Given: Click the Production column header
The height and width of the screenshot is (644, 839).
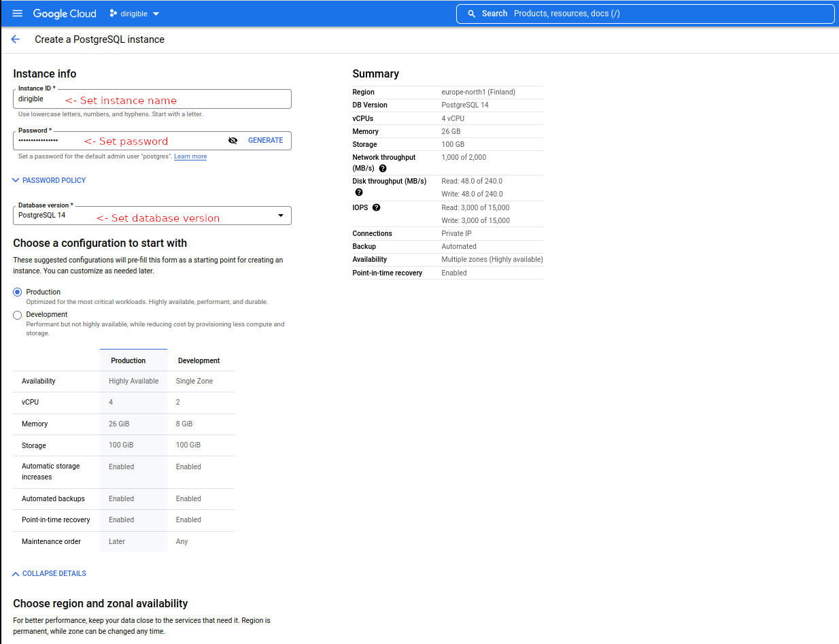Looking at the screenshot, I should click(x=129, y=360).
